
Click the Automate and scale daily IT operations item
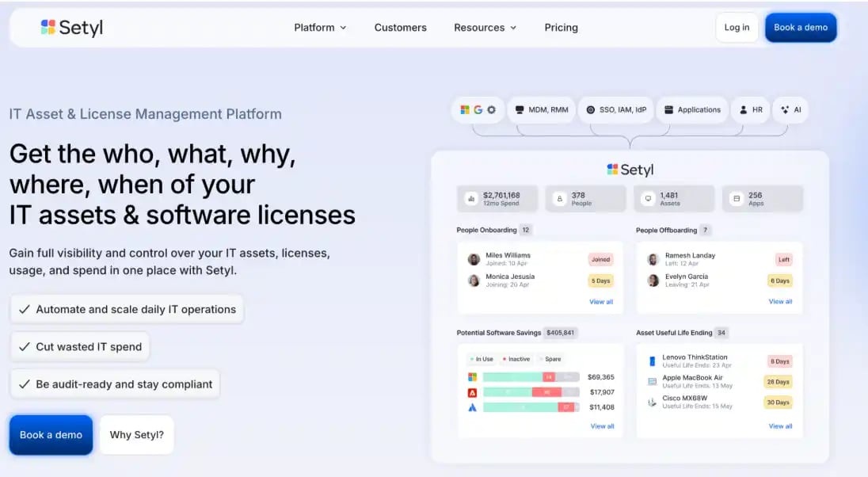pos(127,309)
